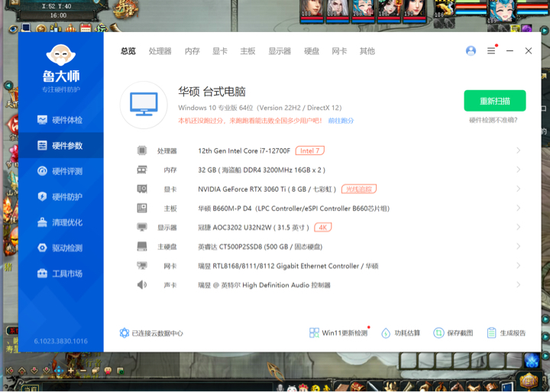Open the hamburger main menu
The image size is (550, 392).
(x=491, y=51)
